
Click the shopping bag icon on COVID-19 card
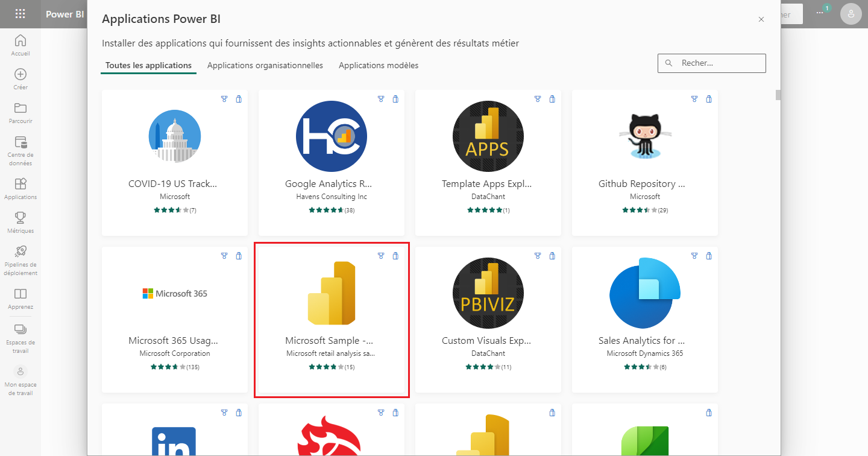[x=239, y=99]
